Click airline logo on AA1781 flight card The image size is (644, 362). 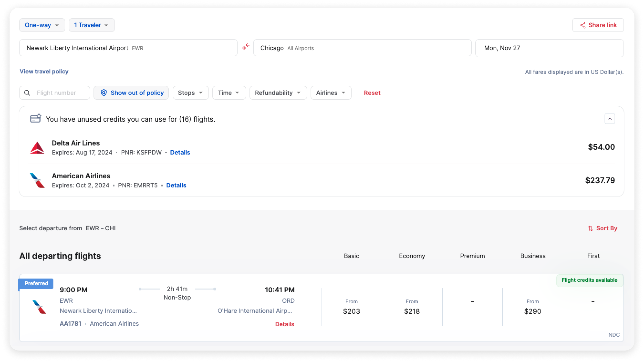tap(40, 307)
